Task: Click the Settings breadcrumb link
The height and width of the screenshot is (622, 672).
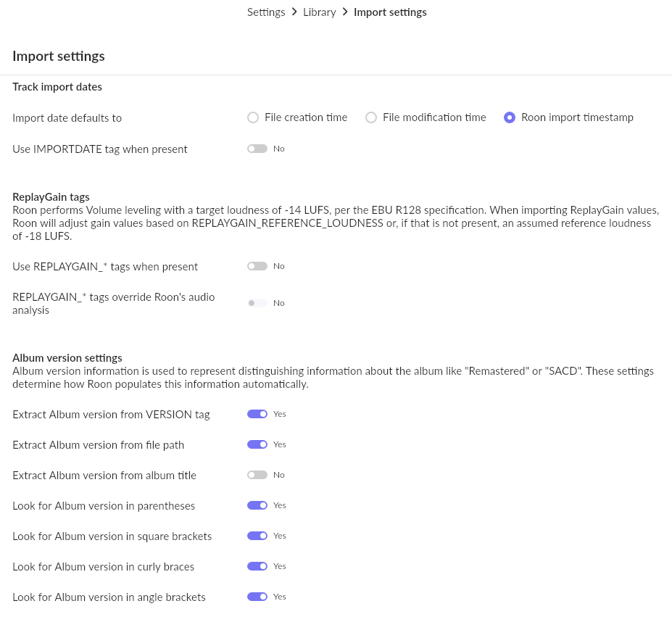Action: [x=266, y=12]
